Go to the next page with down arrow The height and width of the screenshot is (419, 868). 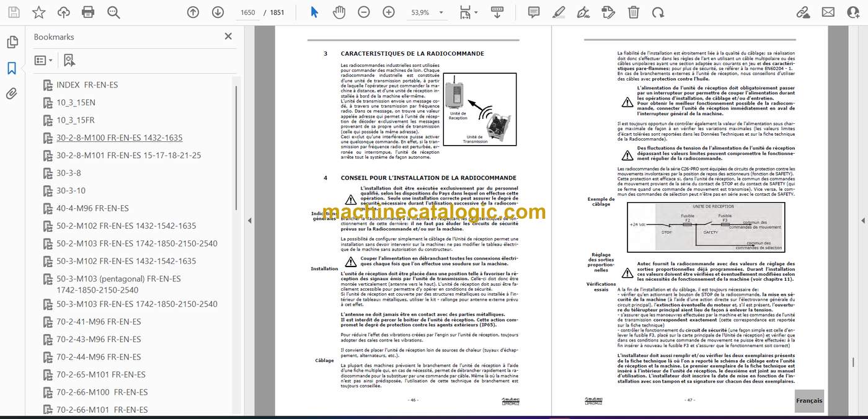[218, 12]
